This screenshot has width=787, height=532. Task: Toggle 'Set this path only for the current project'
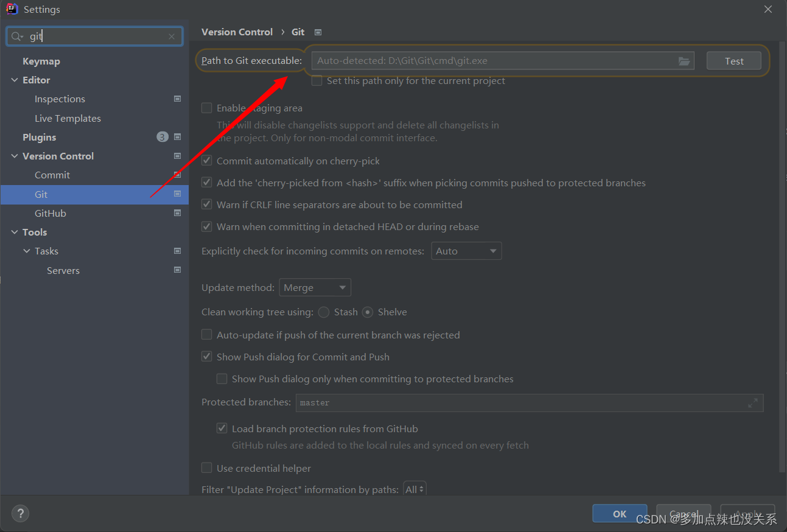pyautogui.click(x=317, y=80)
